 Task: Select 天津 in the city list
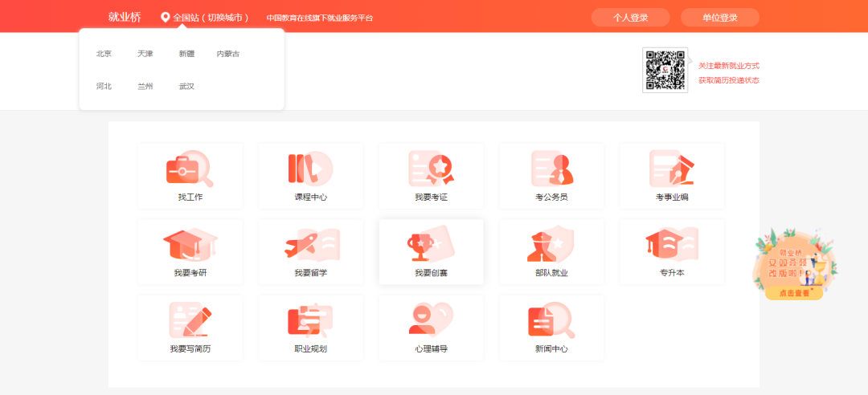(x=145, y=54)
